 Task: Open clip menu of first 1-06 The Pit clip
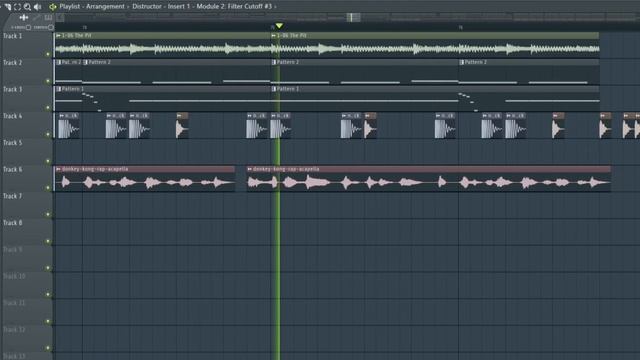(58, 36)
